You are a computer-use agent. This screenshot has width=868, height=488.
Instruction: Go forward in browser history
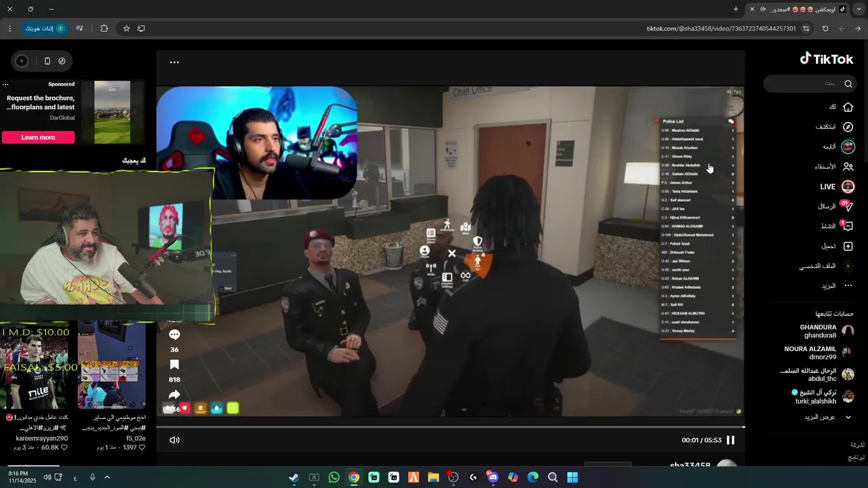pyautogui.click(x=858, y=28)
